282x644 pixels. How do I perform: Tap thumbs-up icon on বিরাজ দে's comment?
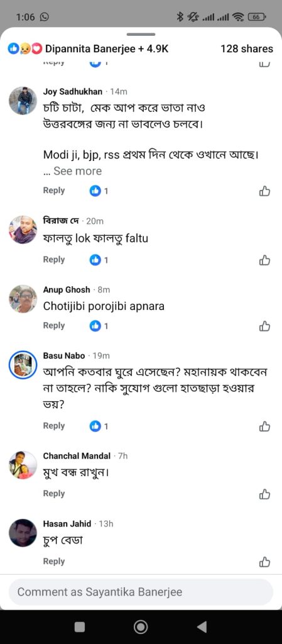(265, 260)
